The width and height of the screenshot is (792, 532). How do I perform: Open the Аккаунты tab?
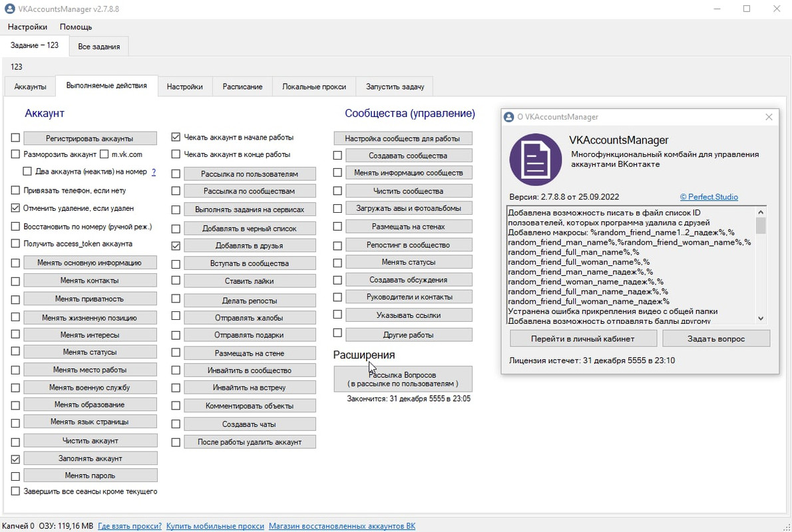pos(31,86)
